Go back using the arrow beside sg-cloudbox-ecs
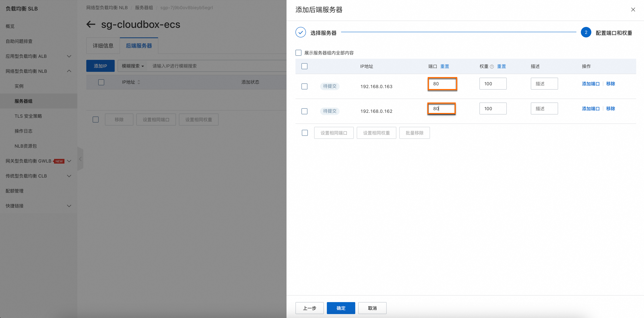The height and width of the screenshot is (318, 644). (91, 24)
